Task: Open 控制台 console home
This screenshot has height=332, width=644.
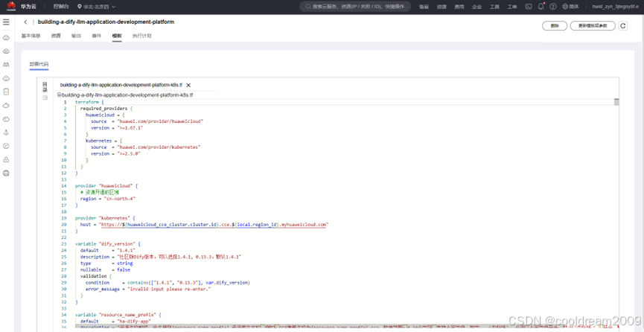Action: (61, 7)
